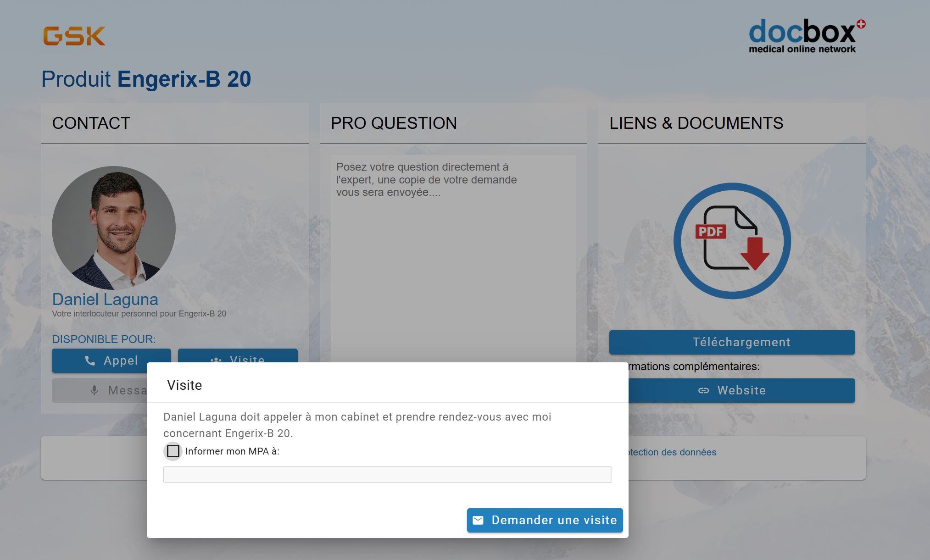930x560 pixels.
Task: Click the LIENS & DOCUMENTS heading
Action: pyautogui.click(x=696, y=123)
